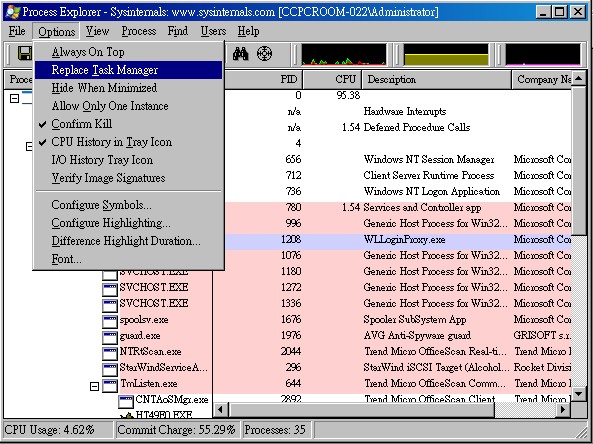Click the CNTAoSMgr.exe process icon
Image resolution: width=593 pixels, height=444 pixels.
click(x=126, y=401)
